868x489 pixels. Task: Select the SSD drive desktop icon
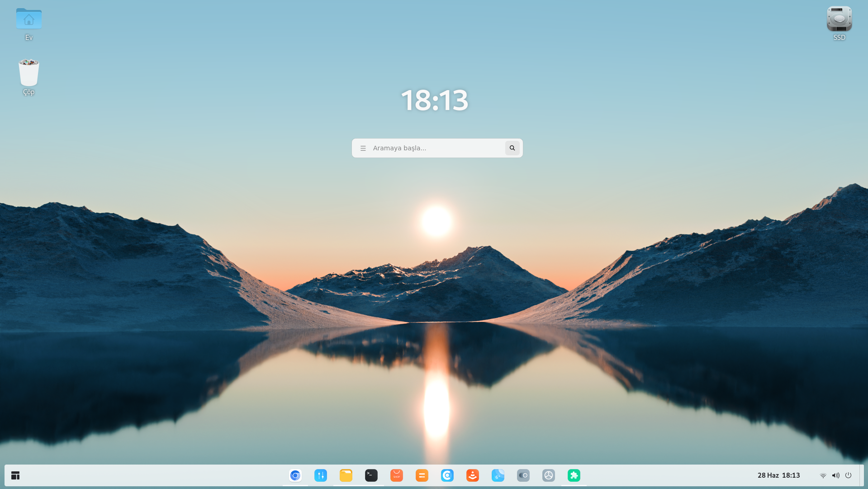click(x=840, y=24)
